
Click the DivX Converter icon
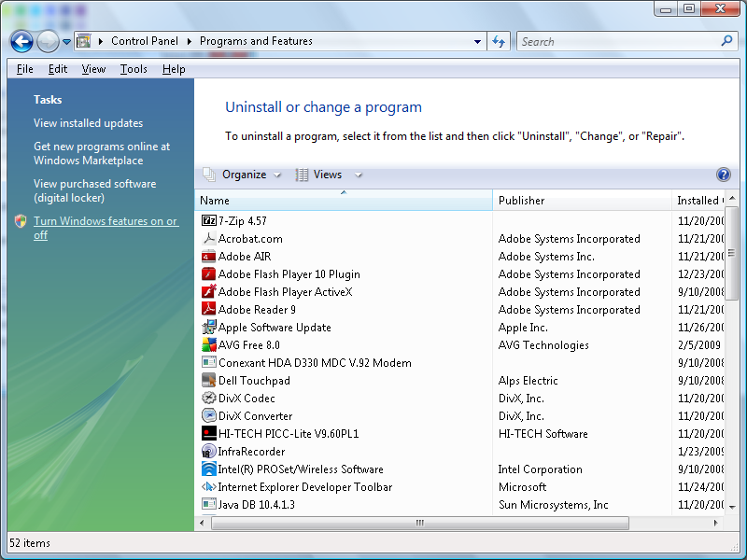tap(208, 415)
